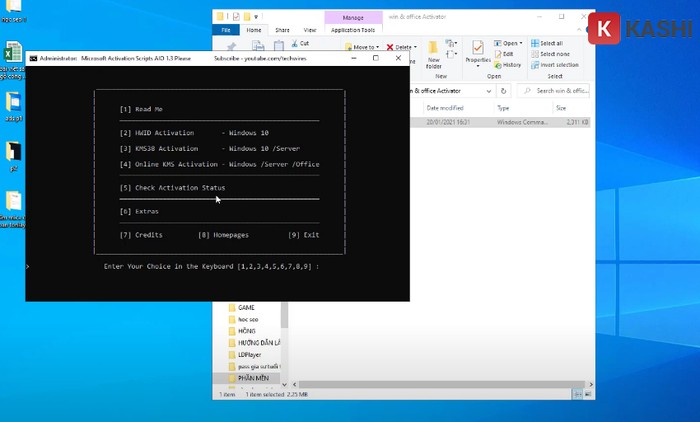
Task: Click the Select all button
Action: pyautogui.click(x=546, y=44)
